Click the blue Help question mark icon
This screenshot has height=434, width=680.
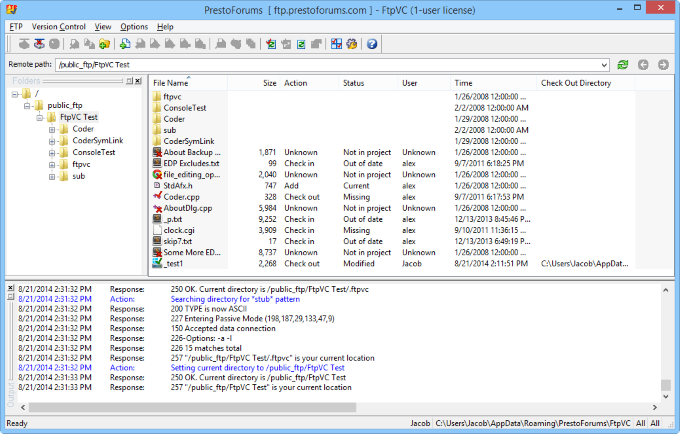[372, 44]
